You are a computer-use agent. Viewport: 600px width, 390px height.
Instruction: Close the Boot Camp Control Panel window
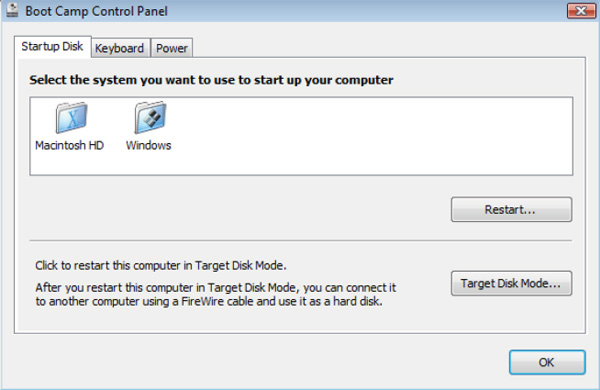[x=581, y=10]
